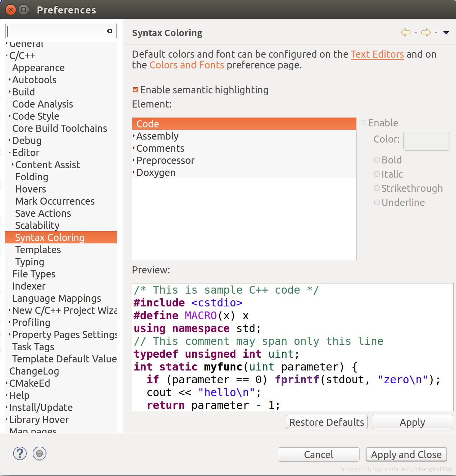This screenshot has height=476, width=456.
Task: Open the Help question mark icon
Action: pos(20,453)
